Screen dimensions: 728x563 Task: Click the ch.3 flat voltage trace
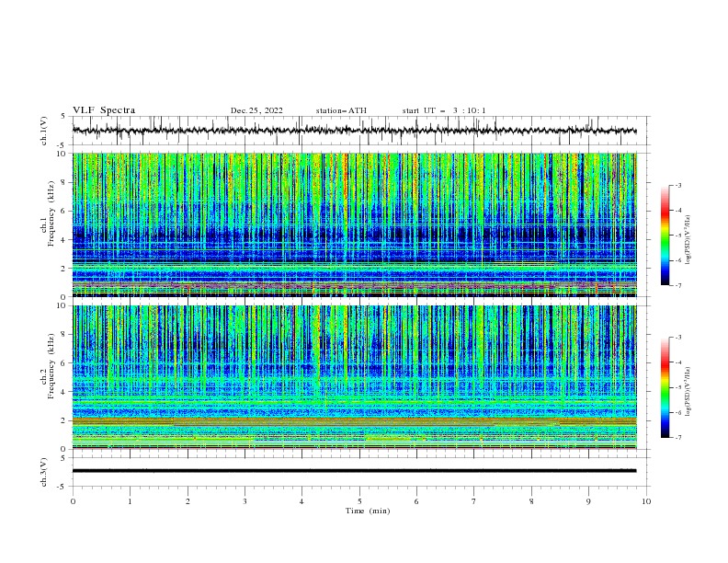[354, 471]
